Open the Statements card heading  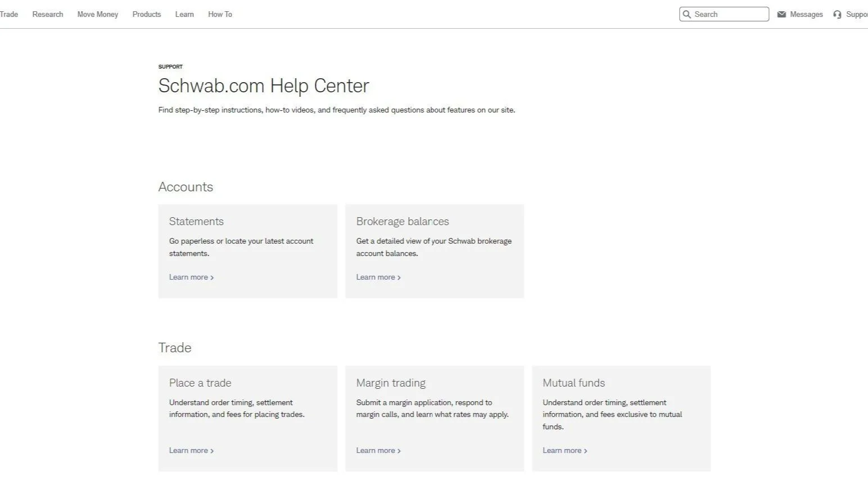[x=196, y=221]
